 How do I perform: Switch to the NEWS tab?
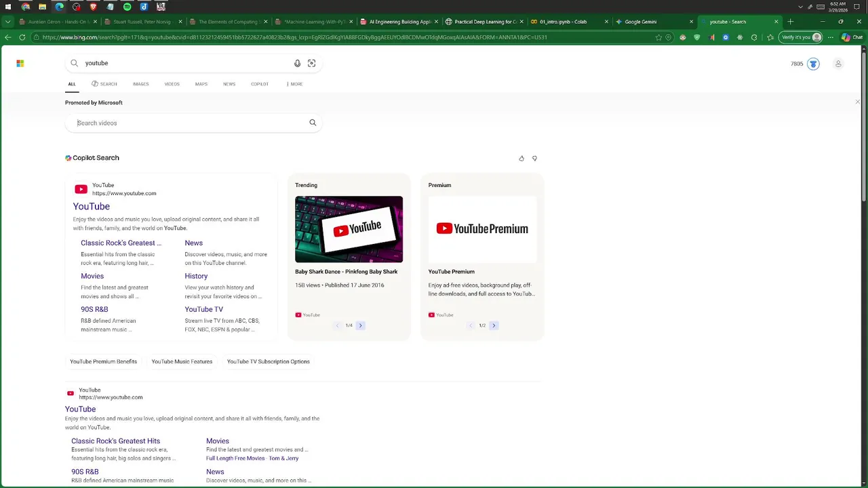point(229,84)
